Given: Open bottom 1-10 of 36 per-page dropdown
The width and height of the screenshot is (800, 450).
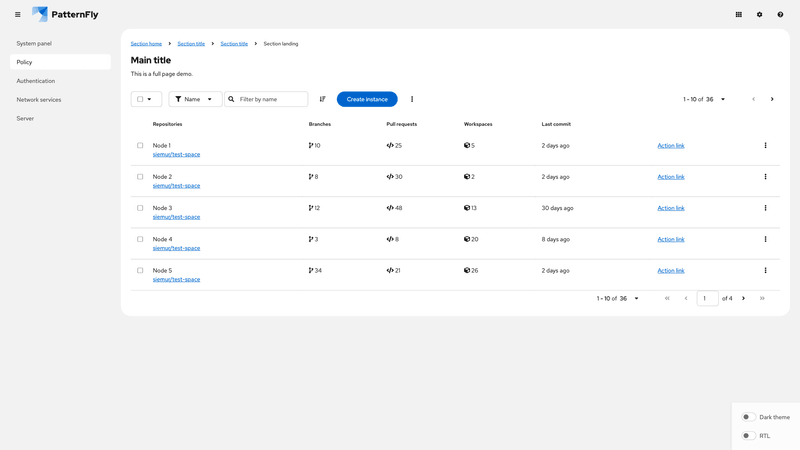Looking at the screenshot, I should 618,298.
